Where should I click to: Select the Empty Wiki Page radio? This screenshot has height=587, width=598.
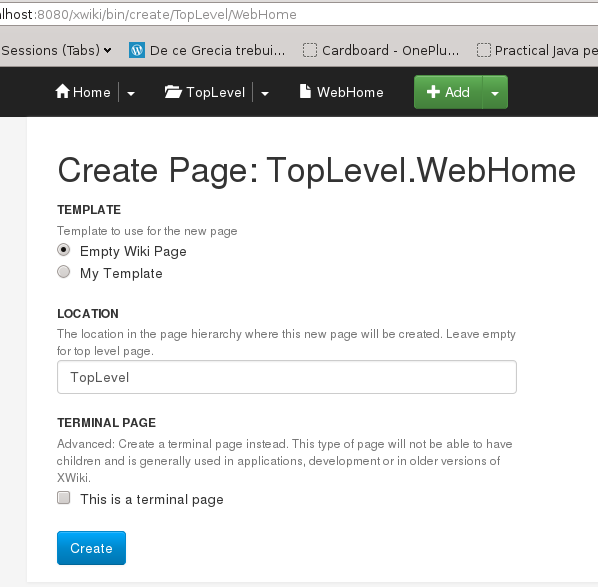[63, 250]
